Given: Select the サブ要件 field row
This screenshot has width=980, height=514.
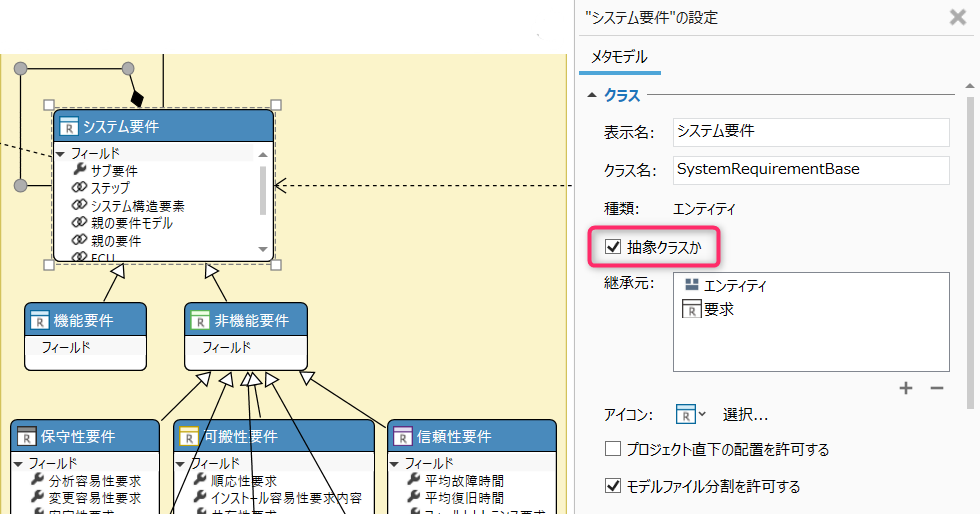Looking at the screenshot, I should tap(105, 170).
